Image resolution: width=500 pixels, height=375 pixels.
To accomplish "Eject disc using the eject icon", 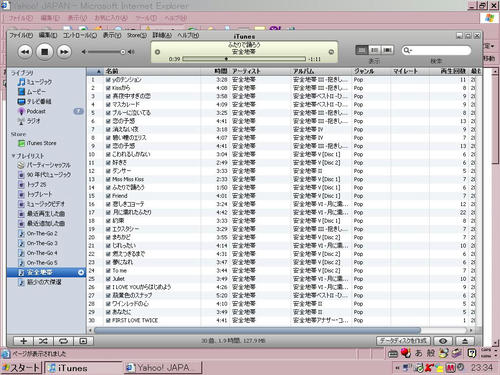I will point(465,341).
